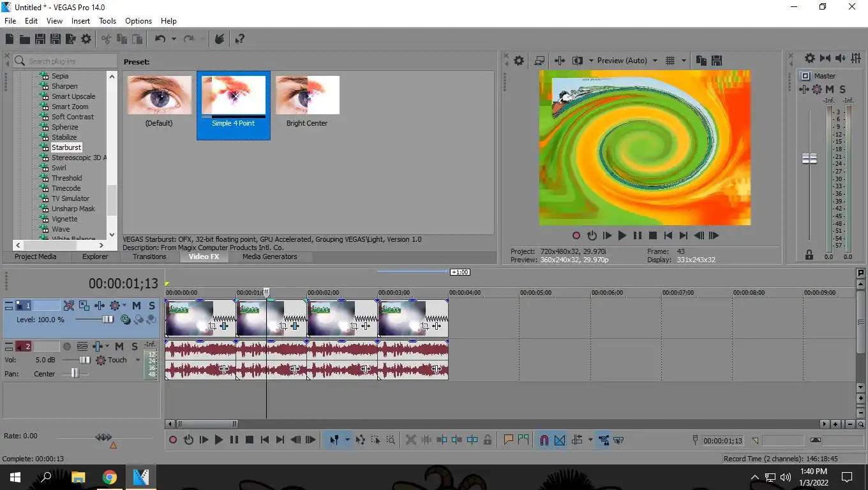Select the Normal Edit Tool in the timeline toolbar
868x490 pixels.
point(334,440)
